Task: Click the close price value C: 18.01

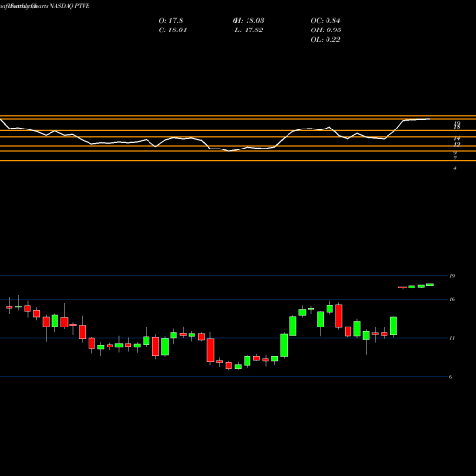Action: click(172, 30)
